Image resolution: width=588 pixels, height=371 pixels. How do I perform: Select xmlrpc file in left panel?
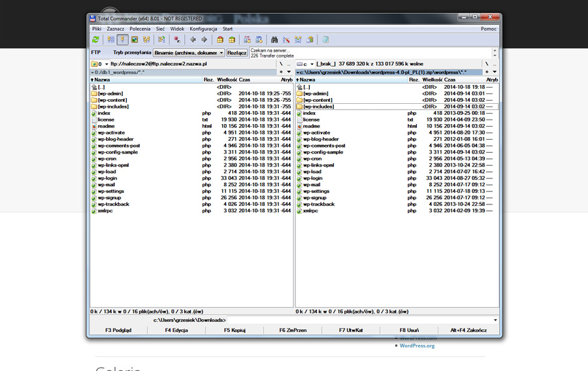tap(191, 211)
